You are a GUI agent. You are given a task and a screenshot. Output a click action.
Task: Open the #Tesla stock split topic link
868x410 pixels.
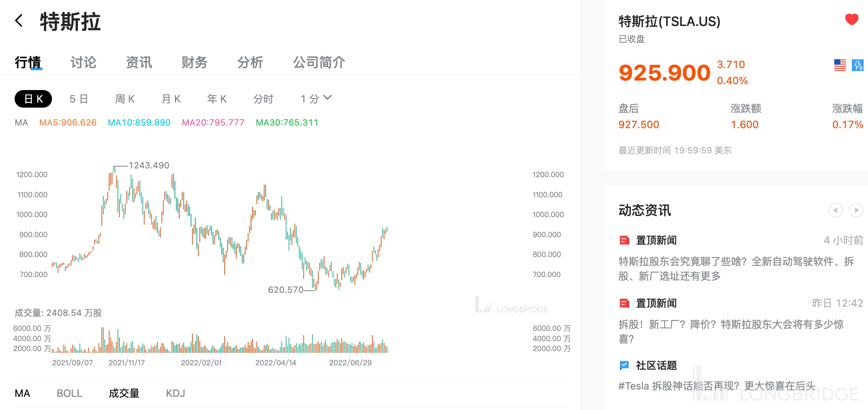[717, 386]
